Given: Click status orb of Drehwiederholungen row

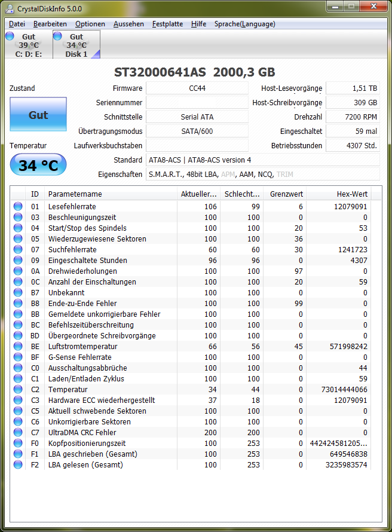Looking at the screenshot, I should pos(18,271).
